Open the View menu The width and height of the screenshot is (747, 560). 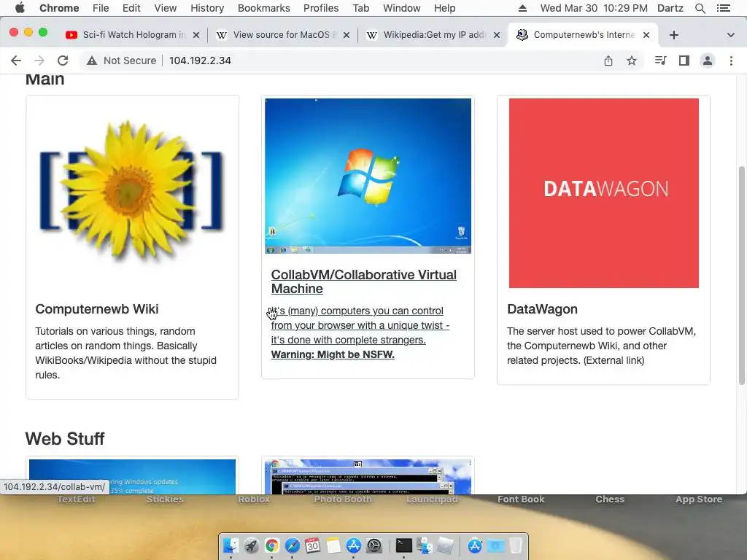click(x=166, y=8)
